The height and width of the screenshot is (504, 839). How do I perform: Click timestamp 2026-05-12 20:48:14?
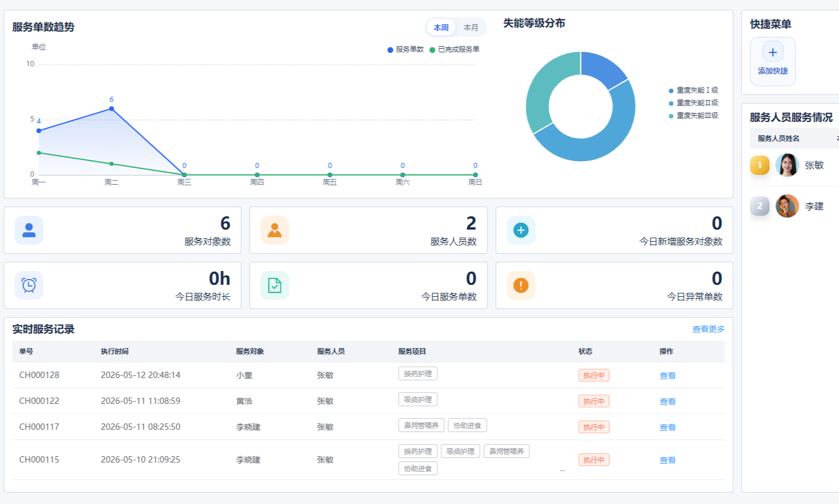pyautogui.click(x=140, y=375)
